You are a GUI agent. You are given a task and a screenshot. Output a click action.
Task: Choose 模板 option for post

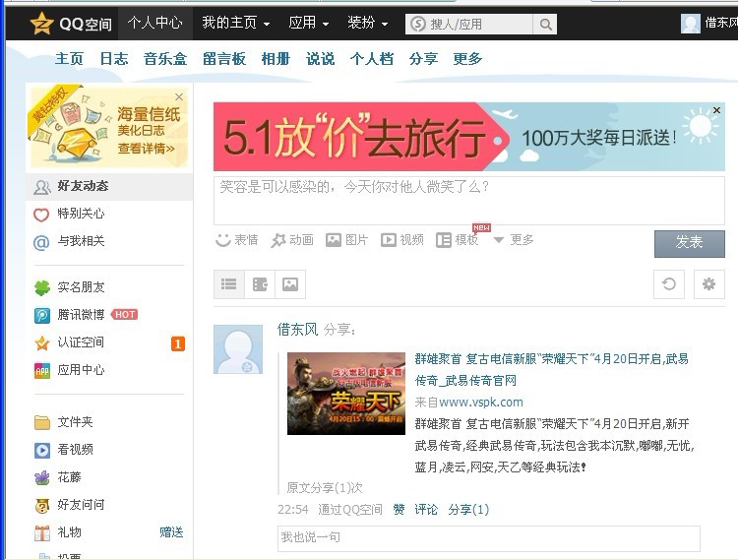tap(458, 240)
